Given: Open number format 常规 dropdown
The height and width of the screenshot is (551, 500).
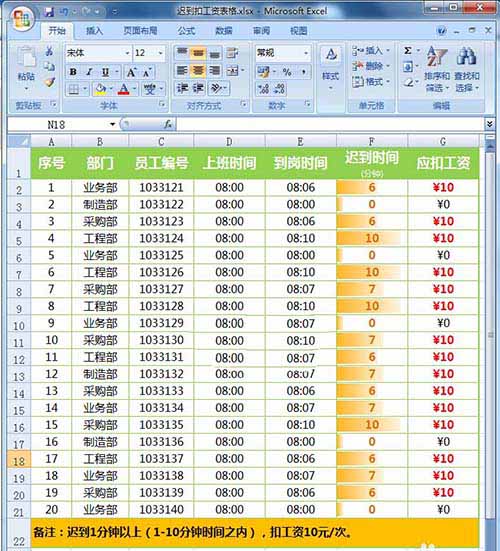Looking at the screenshot, I should click(x=306, y=53).
